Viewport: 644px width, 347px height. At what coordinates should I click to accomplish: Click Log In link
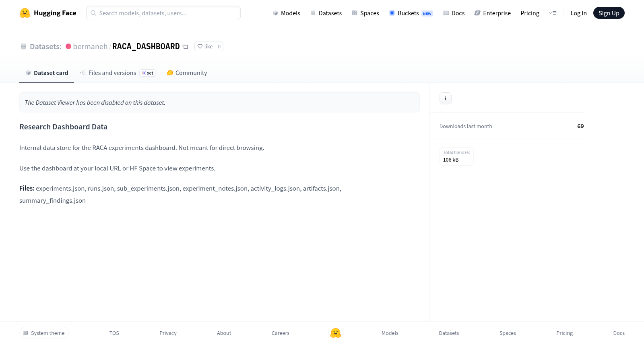[x=578, y=13]
